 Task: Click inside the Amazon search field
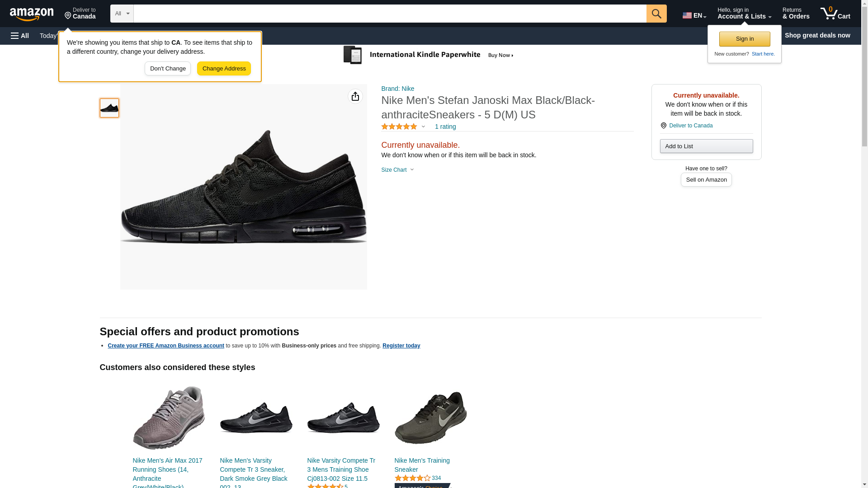(390, 14)
